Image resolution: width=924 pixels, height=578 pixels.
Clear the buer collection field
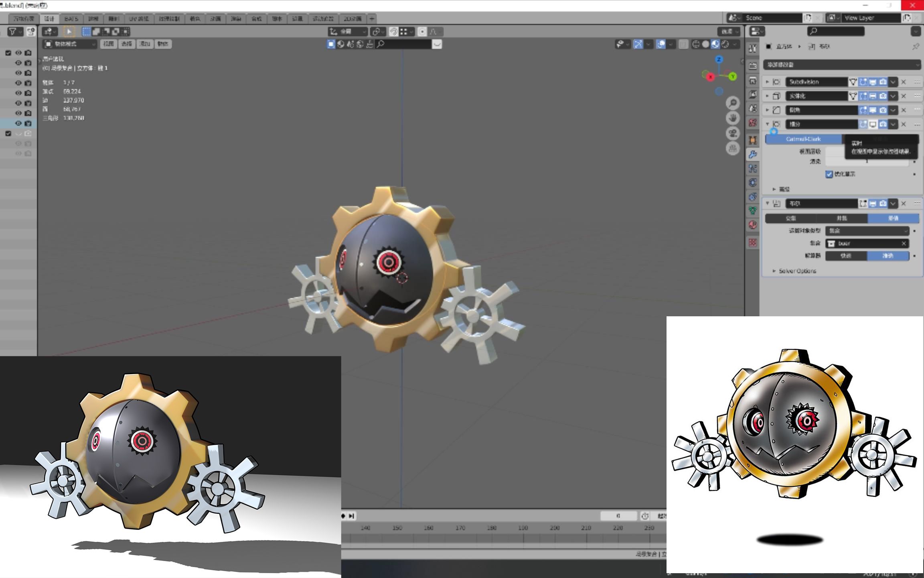tap(904, 244)
